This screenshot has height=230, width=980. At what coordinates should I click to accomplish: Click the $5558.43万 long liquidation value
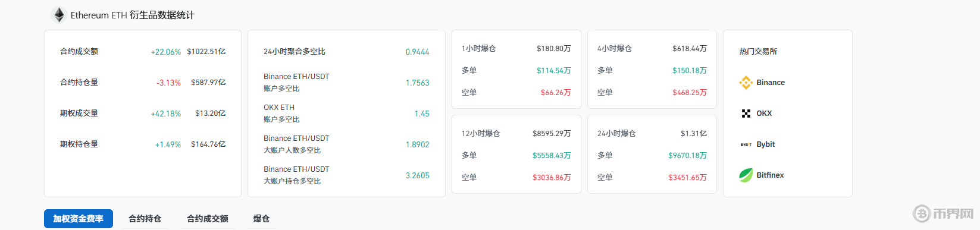552,156
